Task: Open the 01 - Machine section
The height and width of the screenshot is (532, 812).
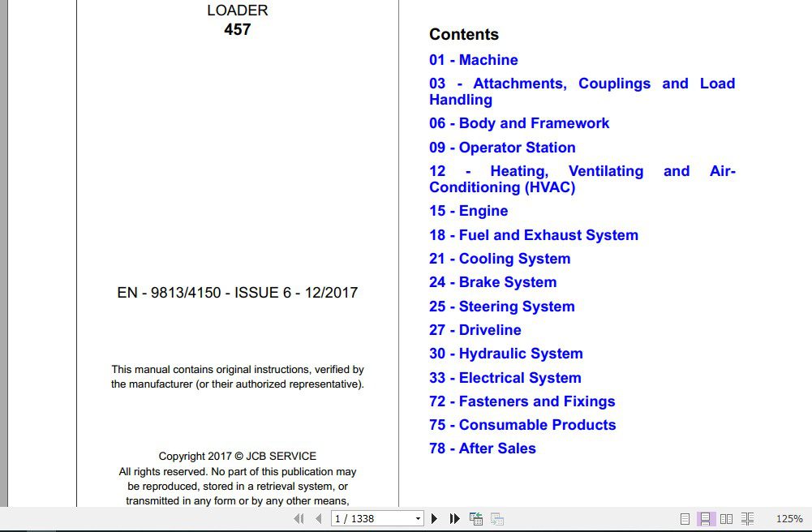Action: [x=473, y=60]
